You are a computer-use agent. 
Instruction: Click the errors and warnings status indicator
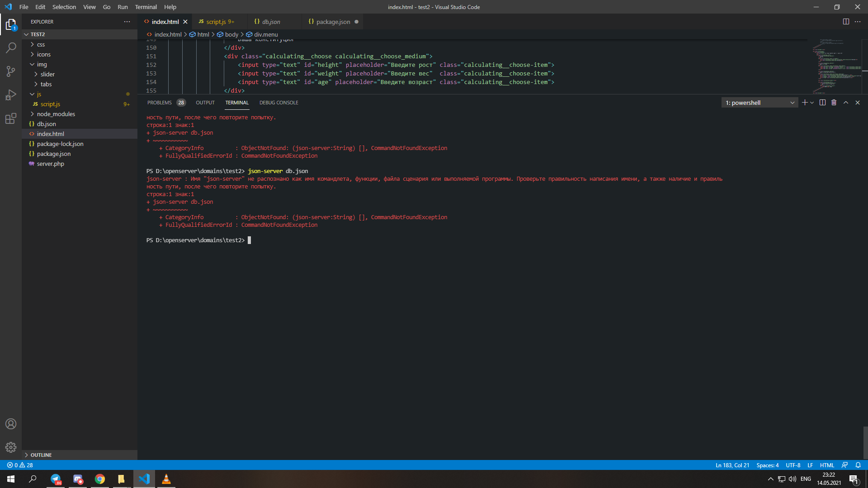point(20,465)
